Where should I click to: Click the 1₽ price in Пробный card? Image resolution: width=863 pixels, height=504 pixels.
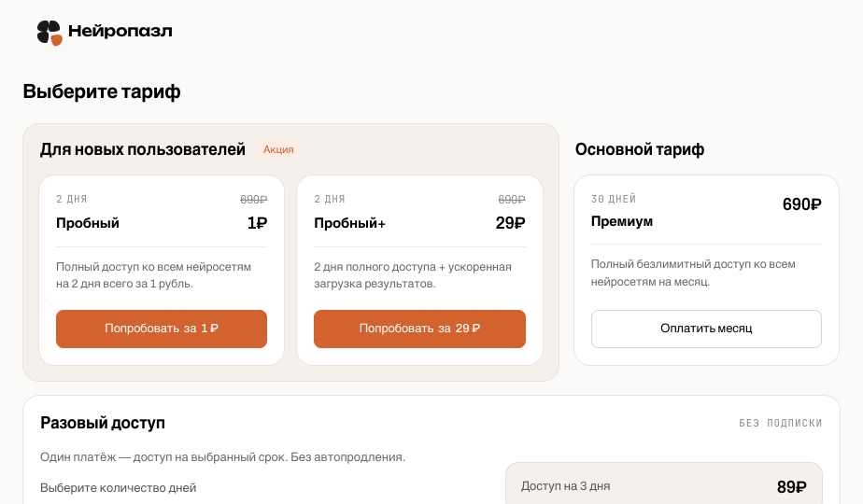click(257, 223)
